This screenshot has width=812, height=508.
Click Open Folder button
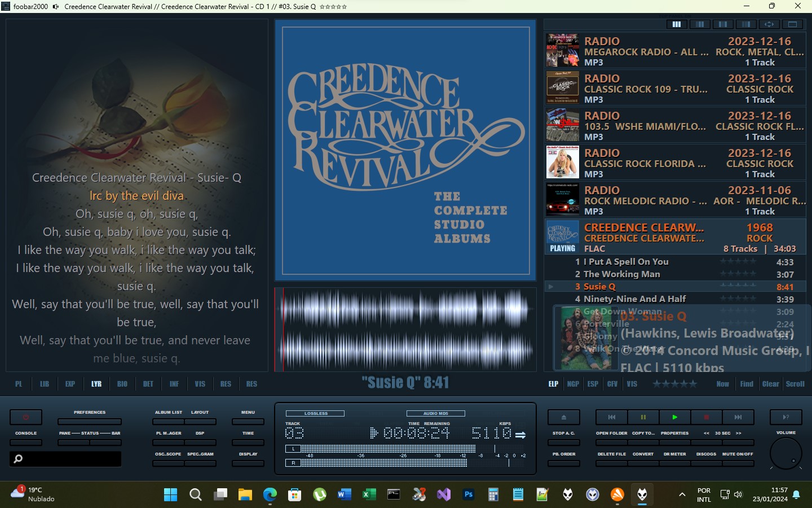coord(611,443)
